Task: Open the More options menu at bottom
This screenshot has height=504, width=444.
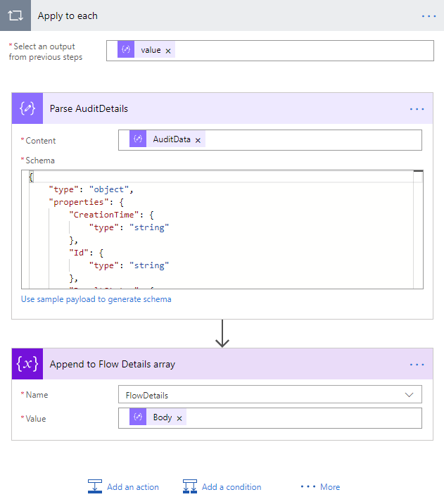Action: pyautogui.click(x=321, y=487)
